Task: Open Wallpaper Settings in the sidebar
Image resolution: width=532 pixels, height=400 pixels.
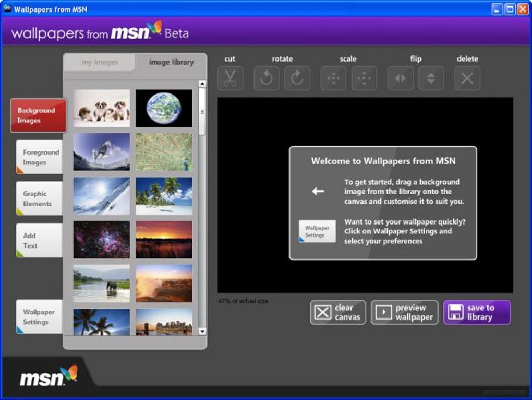Action: tap(39, 316)
